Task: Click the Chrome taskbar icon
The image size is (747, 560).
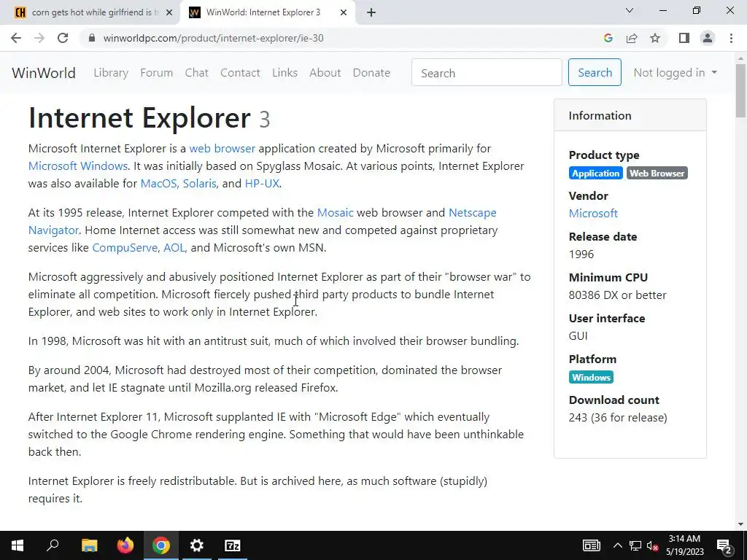Action: coord(161,545)
